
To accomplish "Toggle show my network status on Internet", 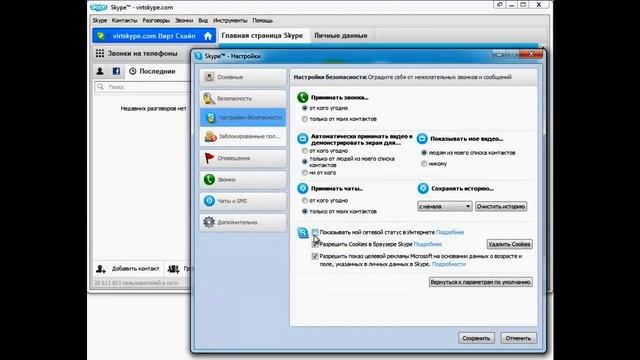I will point(315,232).
